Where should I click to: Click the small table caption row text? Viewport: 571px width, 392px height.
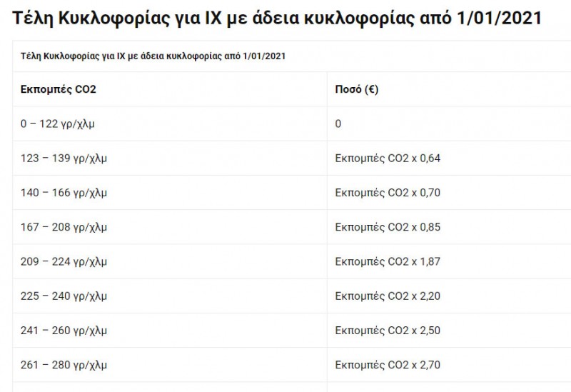tap(153, 56)
